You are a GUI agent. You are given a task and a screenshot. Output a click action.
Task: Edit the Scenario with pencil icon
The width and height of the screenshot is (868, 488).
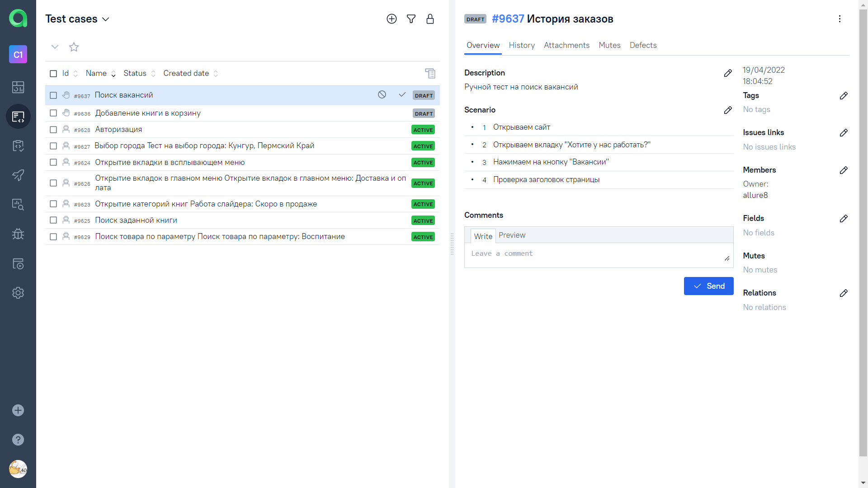click(727, 110)
